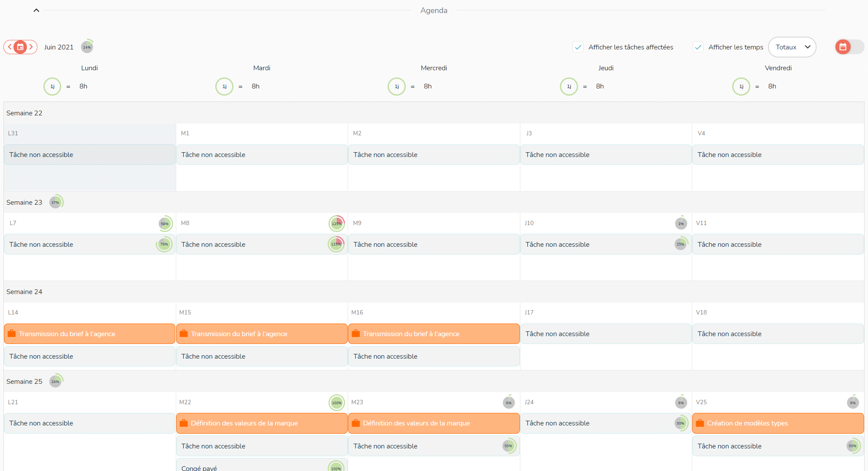Viewport: 868px width, 471px height.
Task: Click the M2 day label
Action: pos(357,133)
